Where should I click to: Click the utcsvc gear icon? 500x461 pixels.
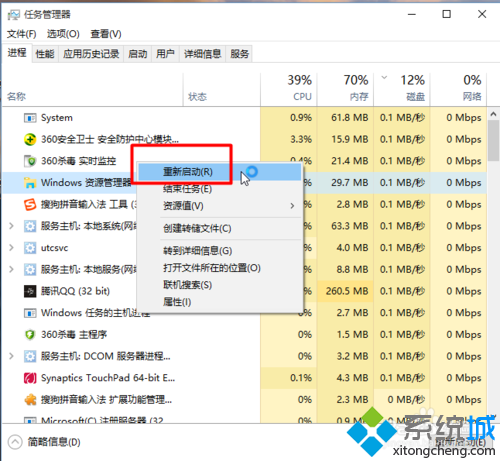coord(30,248)
